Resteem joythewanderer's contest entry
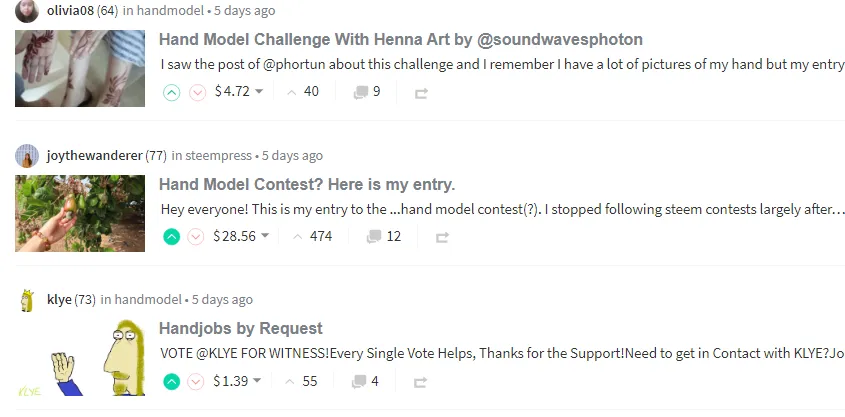Screen dimensions: 845x417 coord(442,238)
